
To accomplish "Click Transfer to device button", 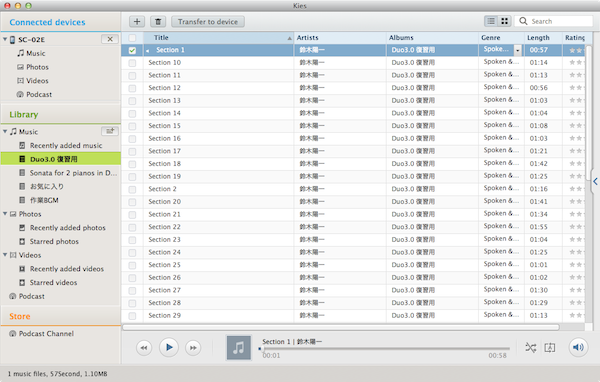I will click(x=208, y=21).
